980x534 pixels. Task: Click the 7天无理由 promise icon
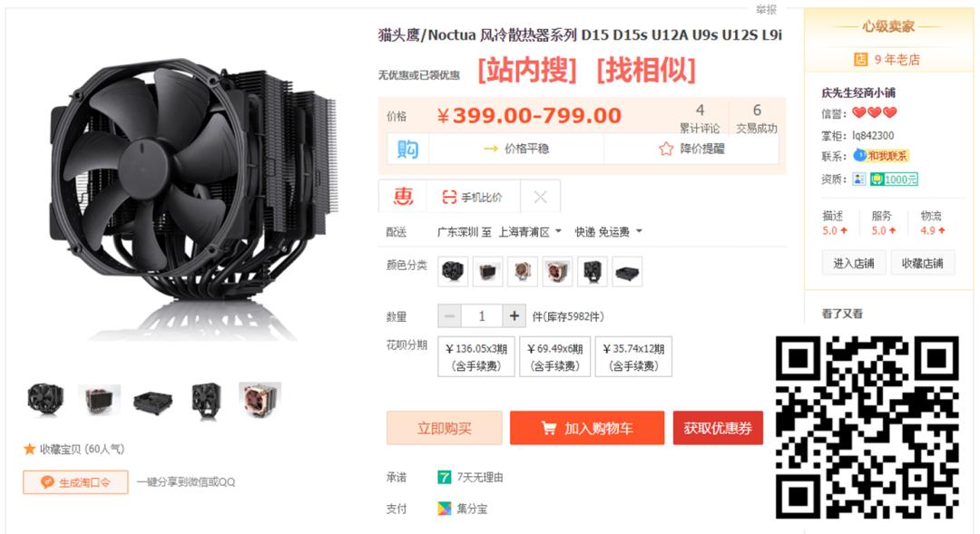[444, 477]
